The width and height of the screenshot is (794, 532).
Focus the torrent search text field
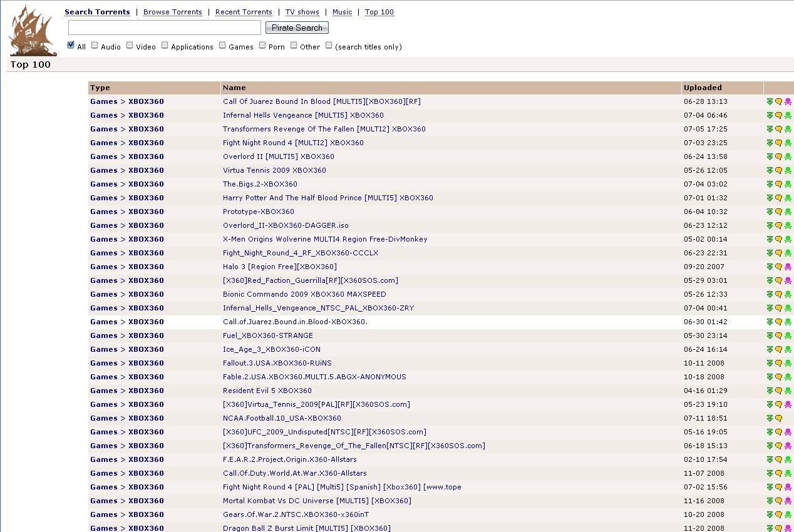pos(165,28)
